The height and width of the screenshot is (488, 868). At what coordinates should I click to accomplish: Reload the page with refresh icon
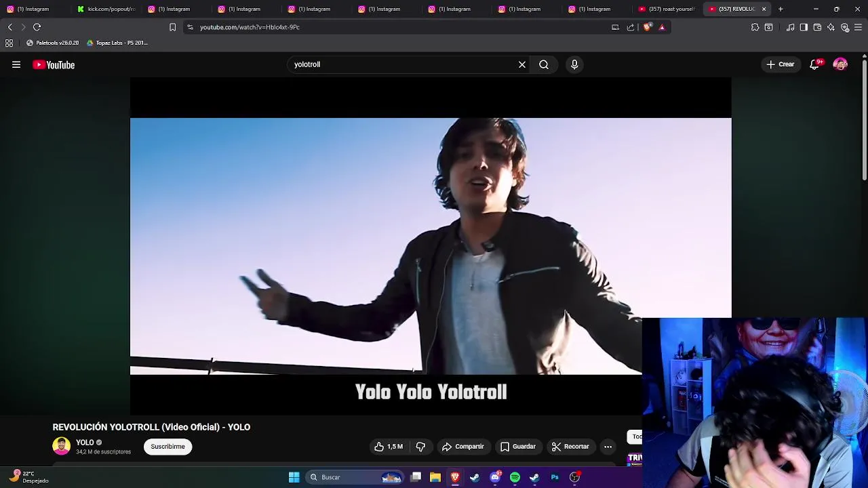click(37, 27)
